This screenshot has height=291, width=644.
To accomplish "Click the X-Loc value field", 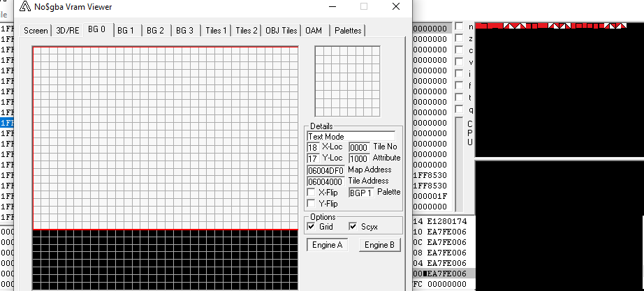I will click(313, 147).
